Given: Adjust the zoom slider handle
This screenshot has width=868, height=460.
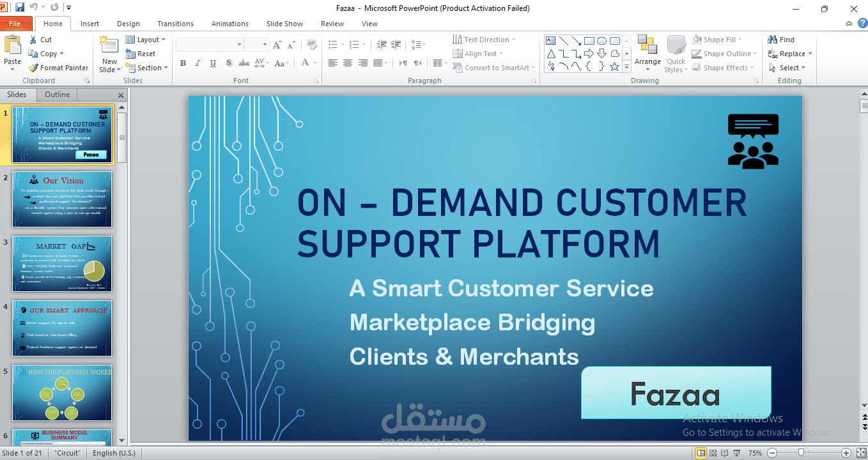Looking at the screenshot, I should (x=801, y=453).
